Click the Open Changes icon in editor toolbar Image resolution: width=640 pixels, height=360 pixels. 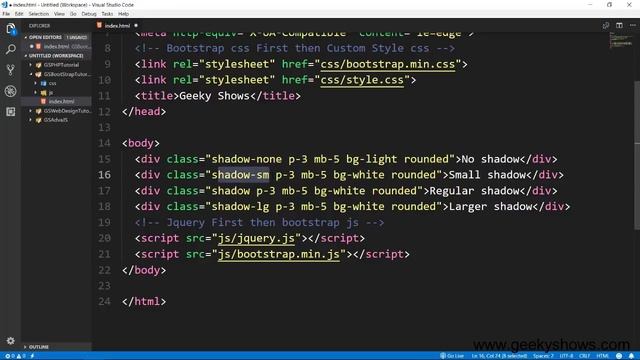click(606, 25)
